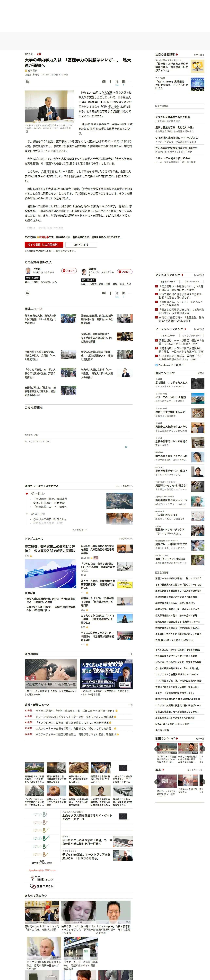
Task: Open もっと見る for ソーシャルランキング
Action: pos(199,329)
